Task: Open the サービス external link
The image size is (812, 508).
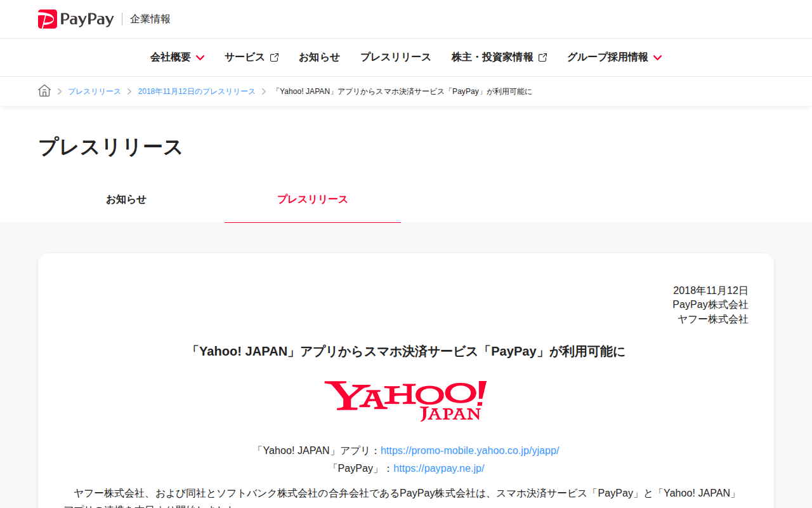Action: point(251,57)
